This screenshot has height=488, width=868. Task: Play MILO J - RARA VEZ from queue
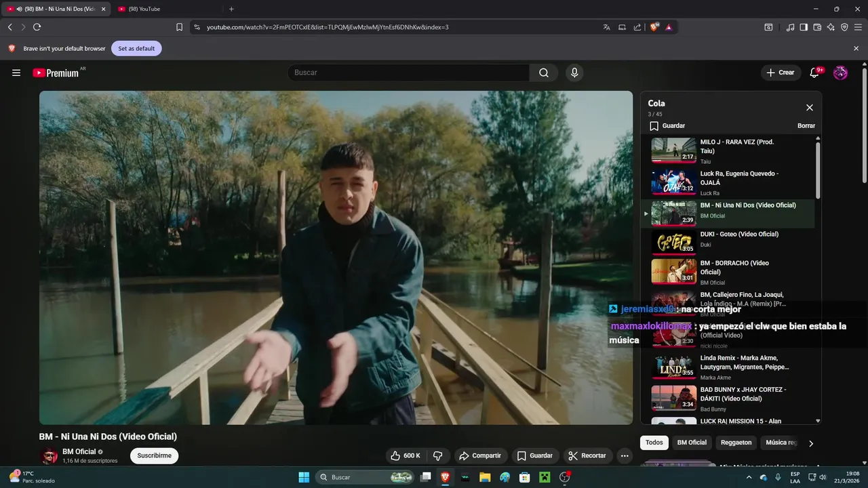click(728, 150)
